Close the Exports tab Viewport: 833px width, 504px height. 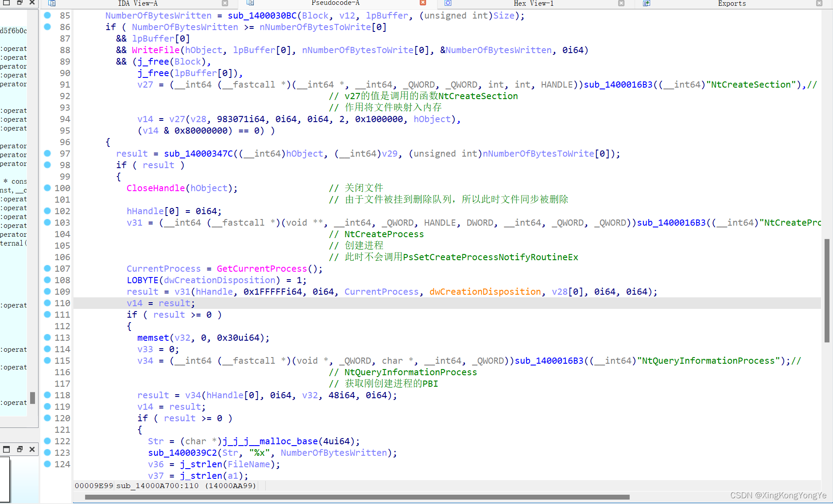point(819,3)
